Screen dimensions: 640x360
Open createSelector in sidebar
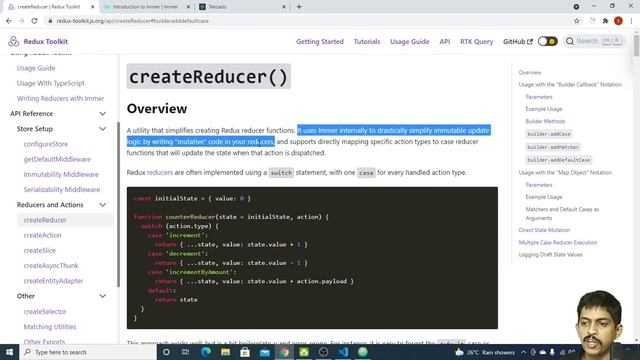[x=45, y=311]
